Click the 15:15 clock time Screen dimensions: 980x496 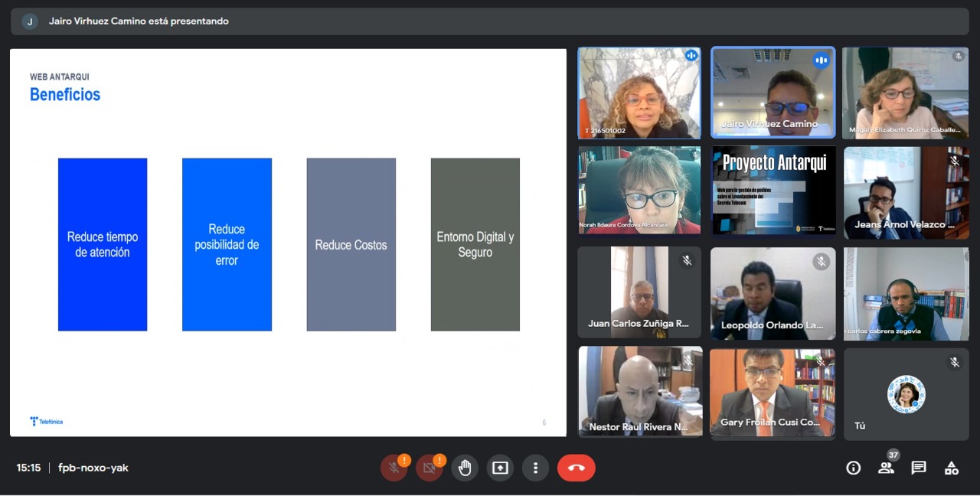pos(28,468)
